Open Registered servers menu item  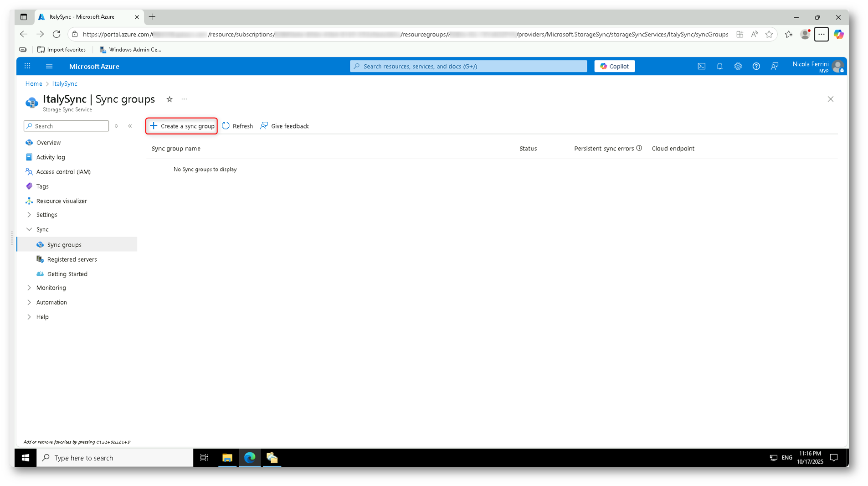(72, 259)
